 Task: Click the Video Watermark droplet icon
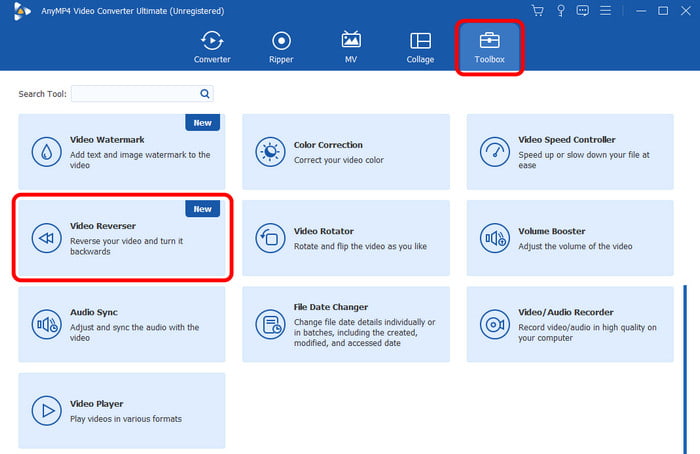(46, 152)
